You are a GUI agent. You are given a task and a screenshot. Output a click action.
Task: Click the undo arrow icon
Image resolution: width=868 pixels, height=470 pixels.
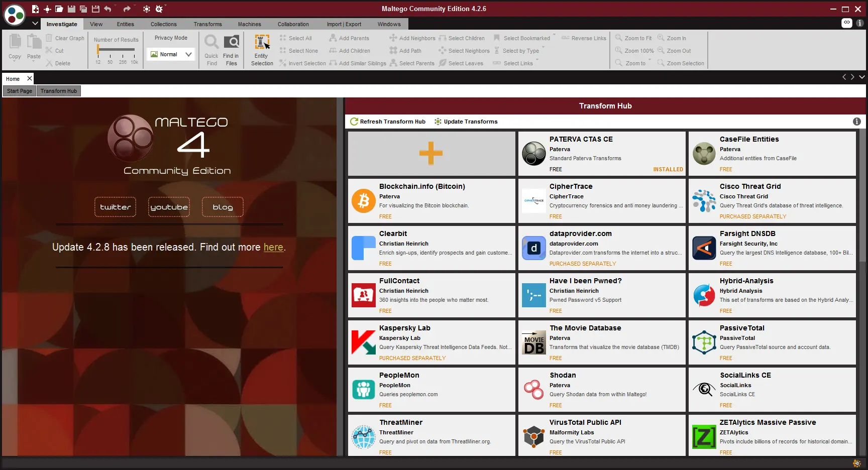tap(107, 9)
